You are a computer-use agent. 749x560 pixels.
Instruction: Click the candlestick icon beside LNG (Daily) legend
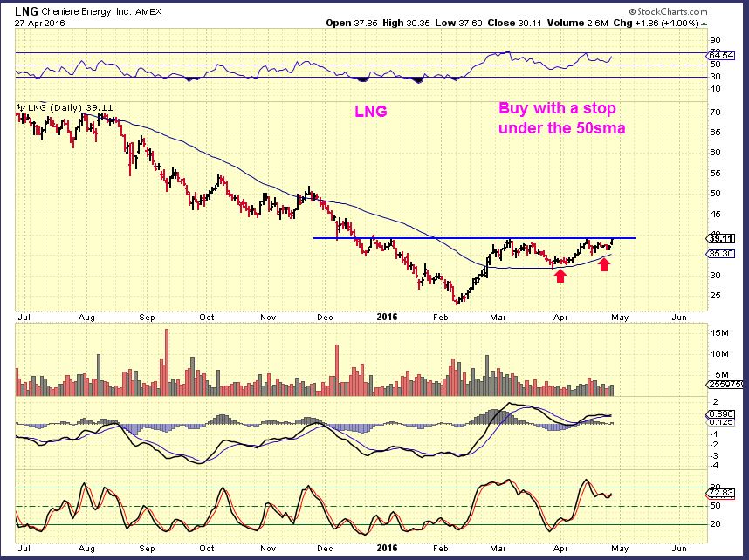[22, 107]
